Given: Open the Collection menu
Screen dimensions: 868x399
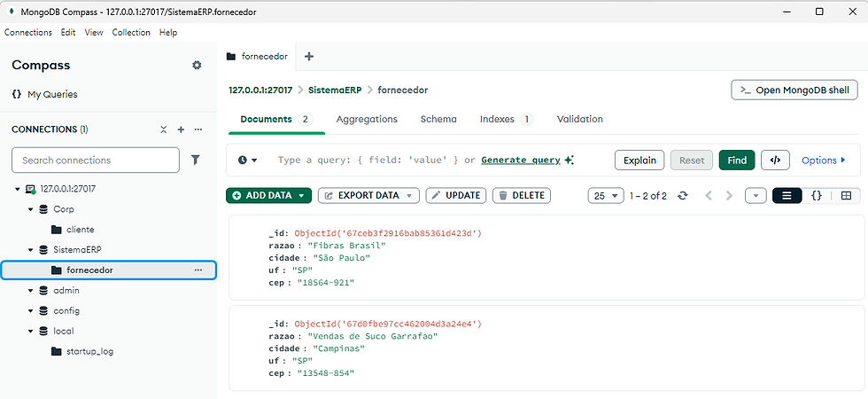Looking at the screenshot, I should coord(131,33).
